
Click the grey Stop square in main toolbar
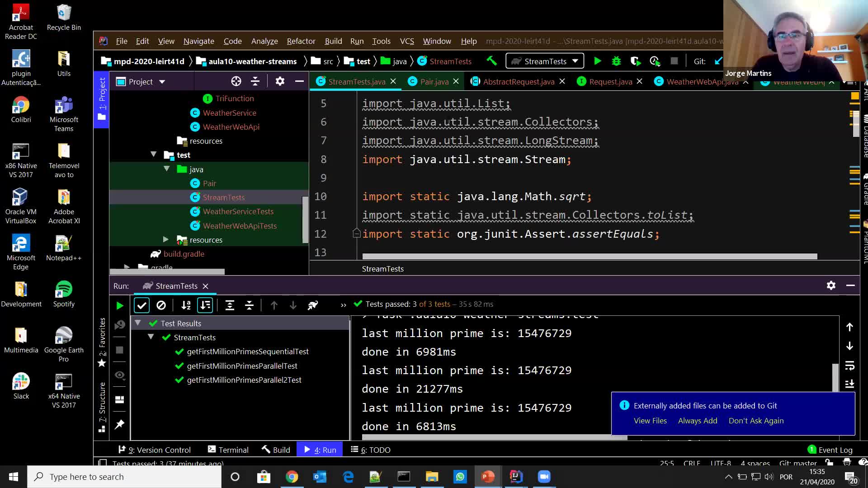point(674,61)
